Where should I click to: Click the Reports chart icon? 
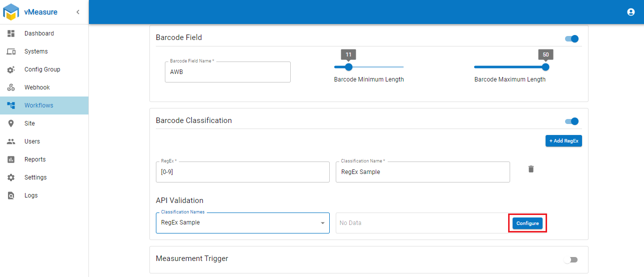(x=11, y=159)
